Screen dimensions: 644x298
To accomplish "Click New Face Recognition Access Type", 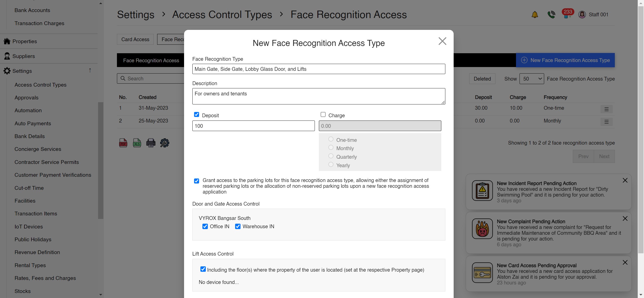I will 565,60.
